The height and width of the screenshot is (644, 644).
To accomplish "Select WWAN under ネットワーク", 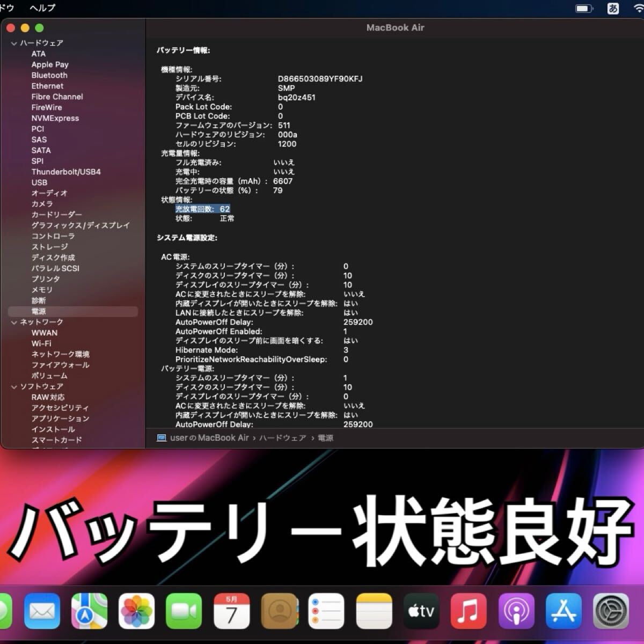I will (44, 333).
